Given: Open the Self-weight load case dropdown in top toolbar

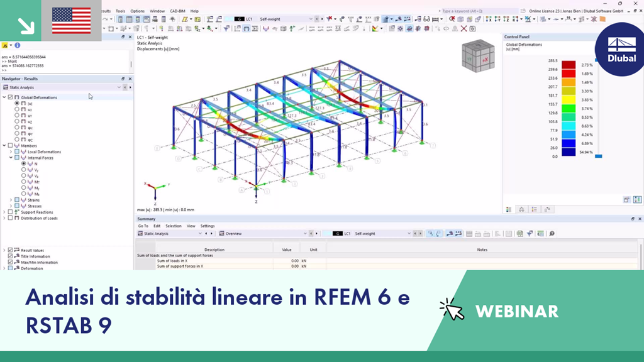Looking at the screenshot, I should coord(311,19).
